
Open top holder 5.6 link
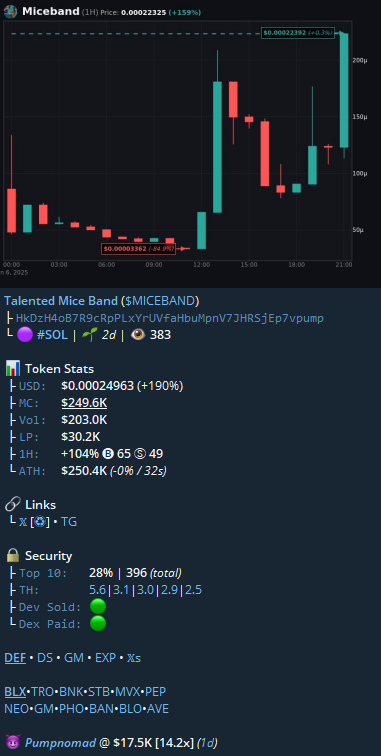tap(98, 590)
